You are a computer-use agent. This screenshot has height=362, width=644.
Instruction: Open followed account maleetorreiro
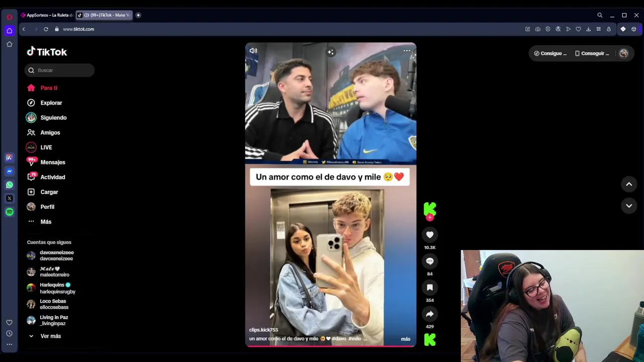[48, 272]
